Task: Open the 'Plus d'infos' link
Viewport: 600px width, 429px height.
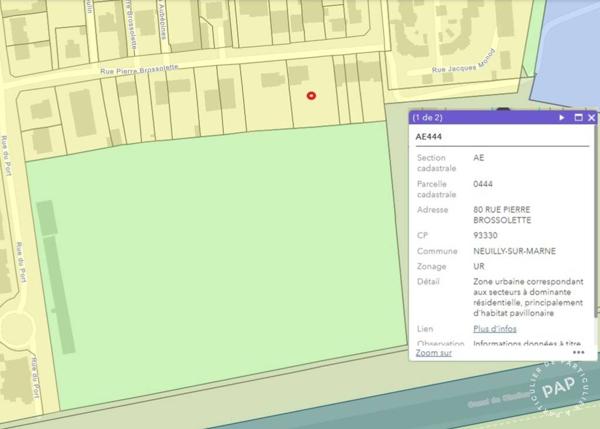Action: point(494,328)
